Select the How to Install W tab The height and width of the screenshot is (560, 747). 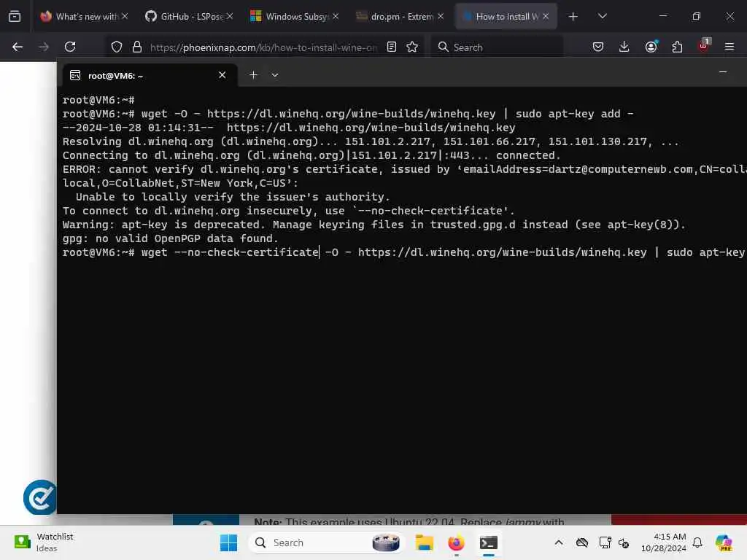506,16
